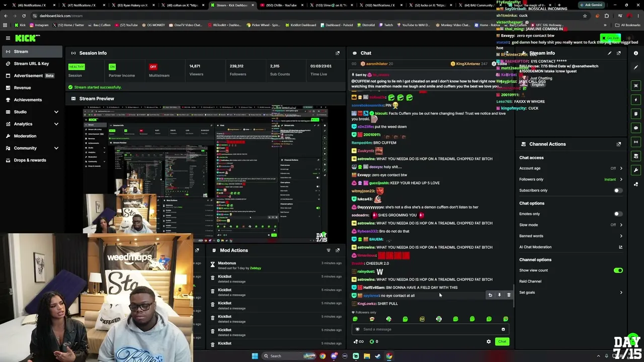Expand the Analytics sidebar section
644x362 pixels.
pyautogui.click(x=56, y=124)
